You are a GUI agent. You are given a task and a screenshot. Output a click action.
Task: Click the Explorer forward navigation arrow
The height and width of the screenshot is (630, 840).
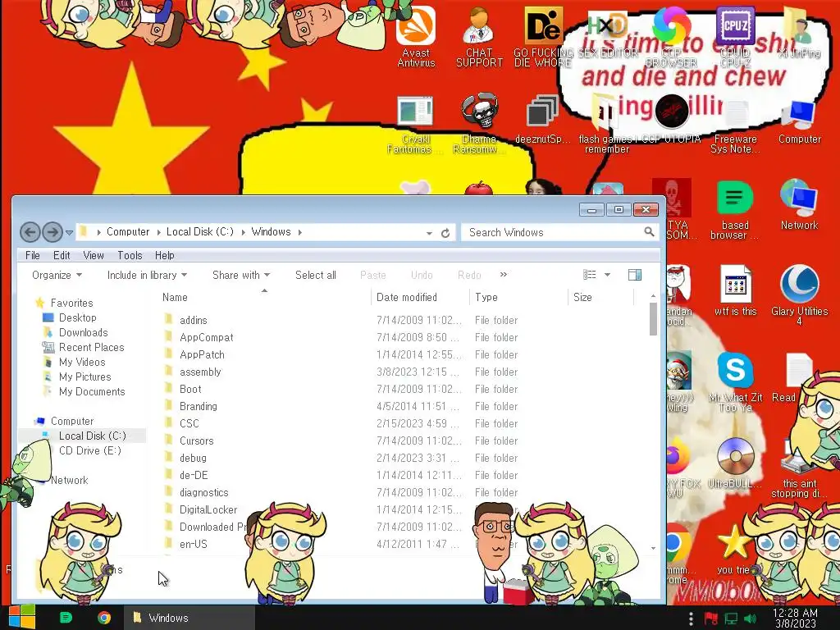pos(52,232)
